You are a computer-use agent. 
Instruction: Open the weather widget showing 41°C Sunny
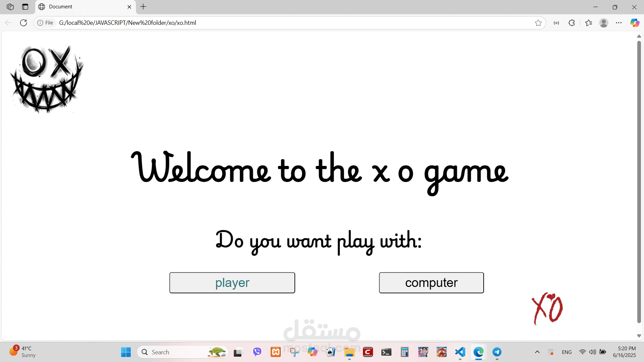[x=22, y=352]
